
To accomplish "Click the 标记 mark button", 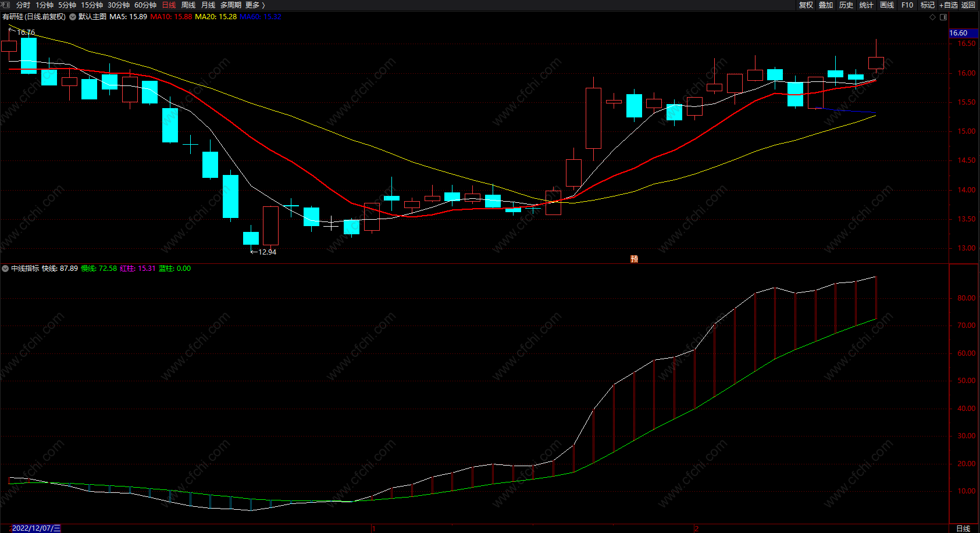I will (x=928, y=5).
